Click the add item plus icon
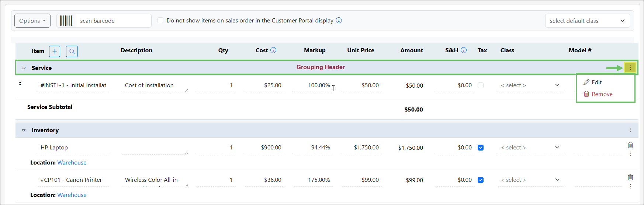 tap(55, 51)
